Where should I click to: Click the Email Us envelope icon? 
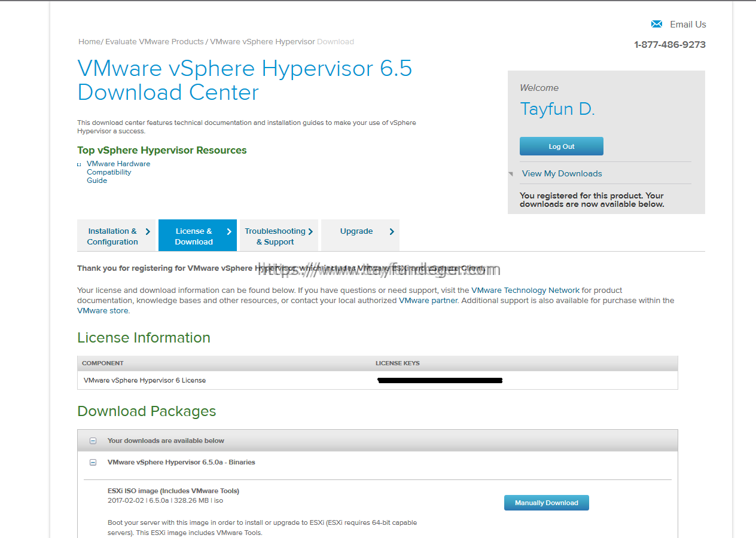(657, 24)
